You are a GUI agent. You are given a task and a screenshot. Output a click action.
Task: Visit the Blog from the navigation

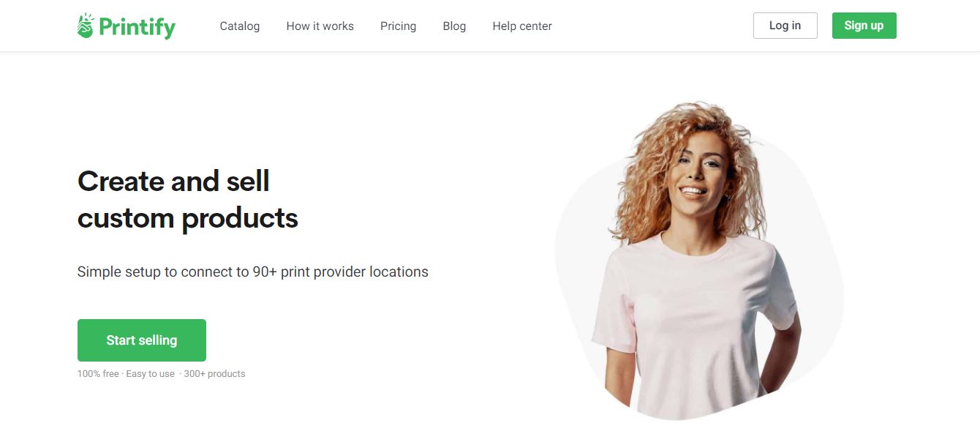pos(454,26)
